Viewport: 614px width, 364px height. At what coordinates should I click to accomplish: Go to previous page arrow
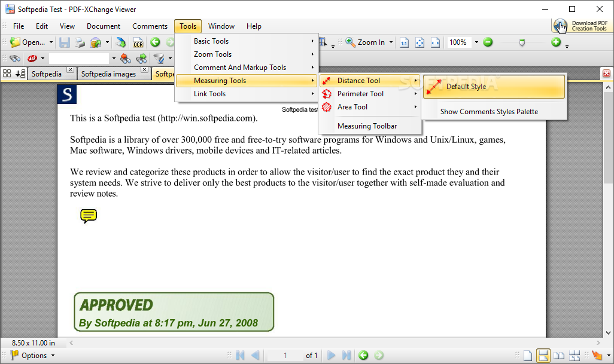pyautogui.click(x=256, y=355)
